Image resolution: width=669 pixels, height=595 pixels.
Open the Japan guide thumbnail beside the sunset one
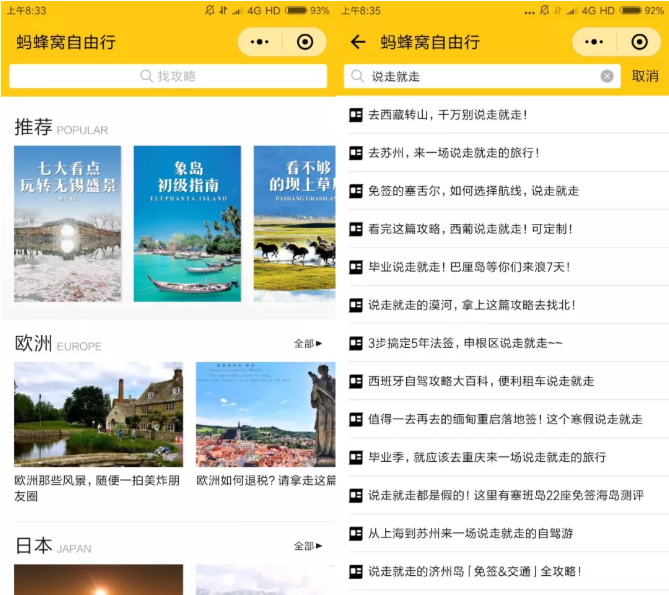pyautogui.click(x=266, y=579)
